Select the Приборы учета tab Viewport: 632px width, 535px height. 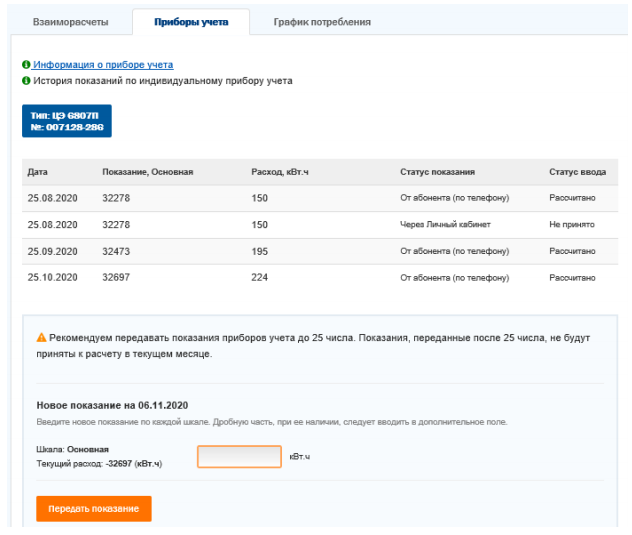point(191,22)
